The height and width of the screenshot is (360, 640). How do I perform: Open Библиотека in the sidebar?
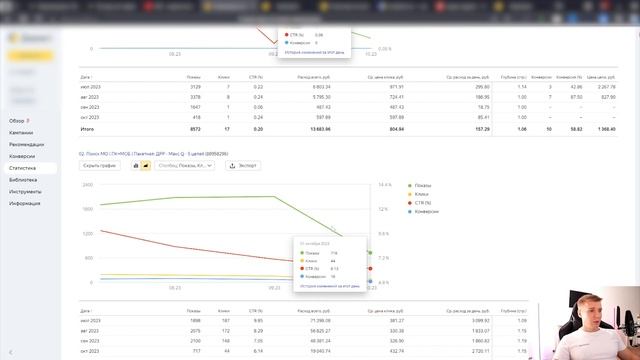[x=23, y=180]
